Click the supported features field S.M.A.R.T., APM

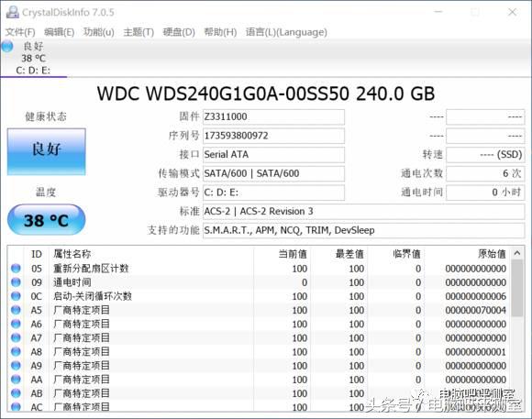pos(364,230)
